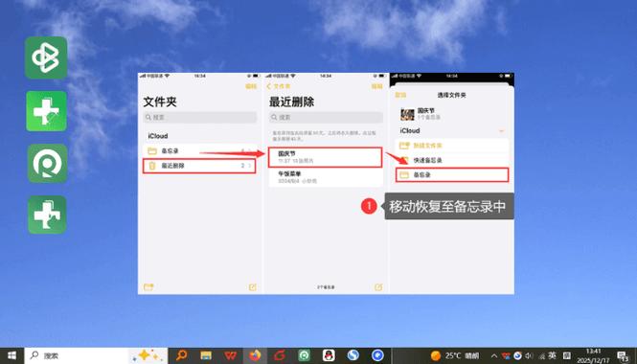
Task: Open the dark green cross desktop icon
Action: coord(47,215)
